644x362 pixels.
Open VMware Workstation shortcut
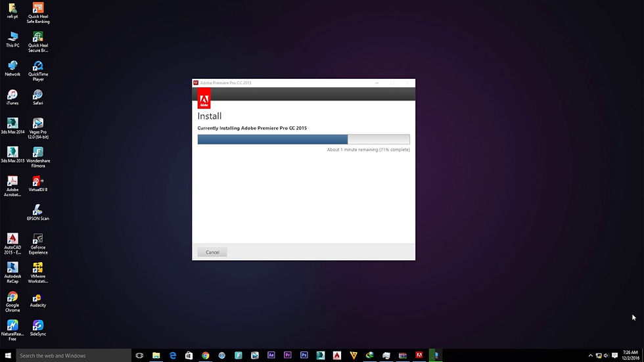click(x=38, y=272)
